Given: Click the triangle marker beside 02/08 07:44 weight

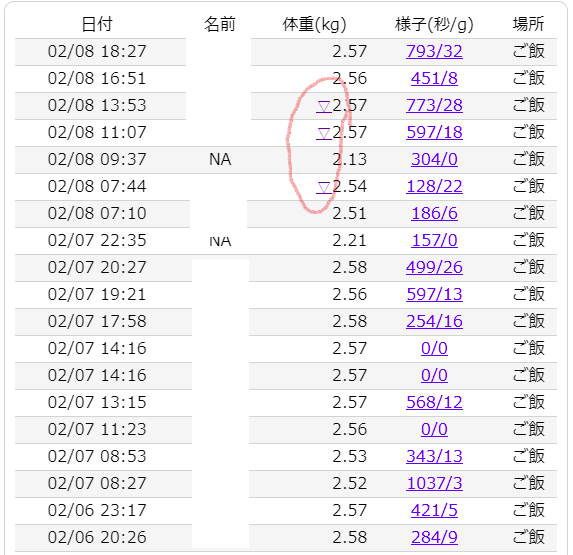Looking at the screenshot, I should 324,187.
